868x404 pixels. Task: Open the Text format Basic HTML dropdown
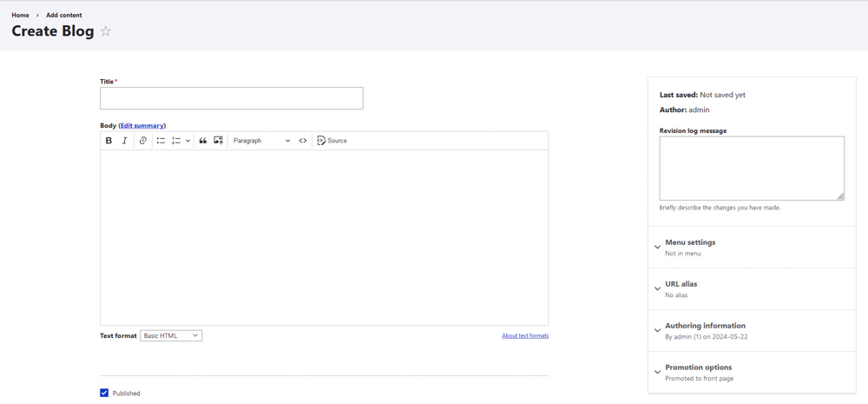[171, 336]
